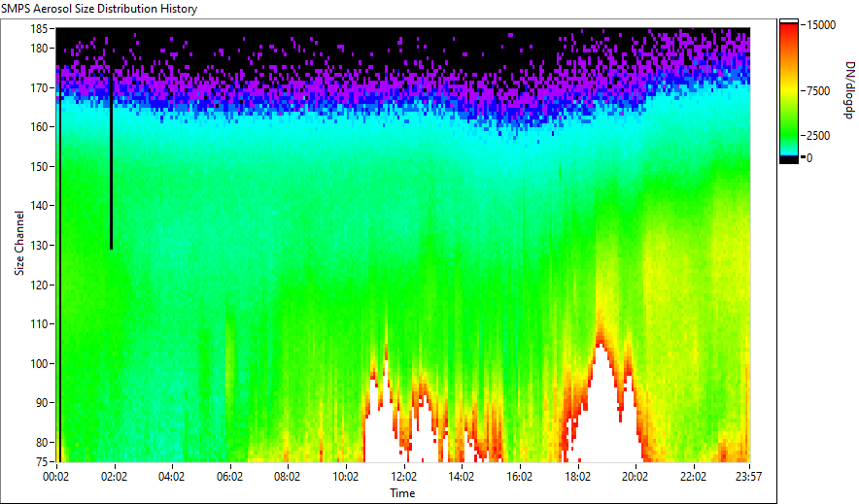Click the 10:02 time axis tick label
859x504 pixels.
click(346, 477)
